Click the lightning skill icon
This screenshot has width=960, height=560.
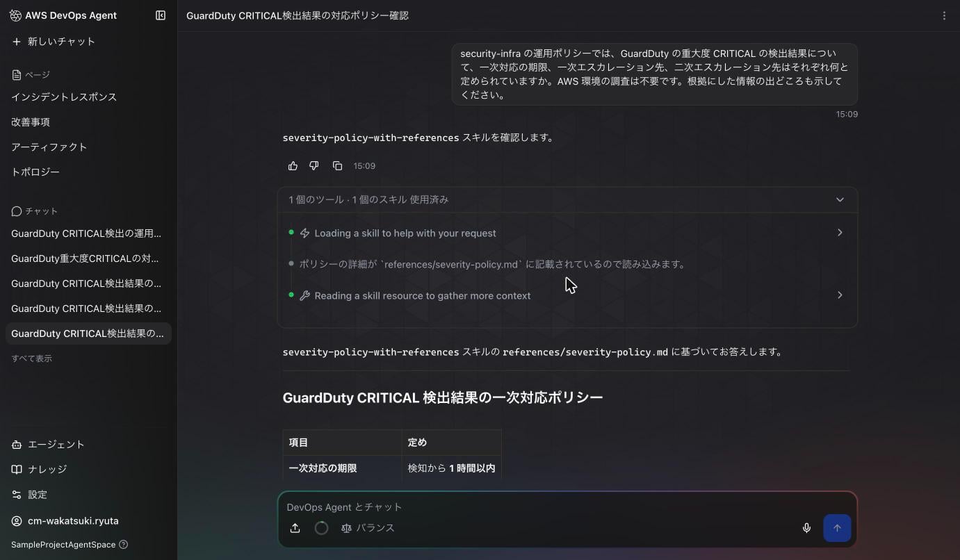[x=304, y=233]
